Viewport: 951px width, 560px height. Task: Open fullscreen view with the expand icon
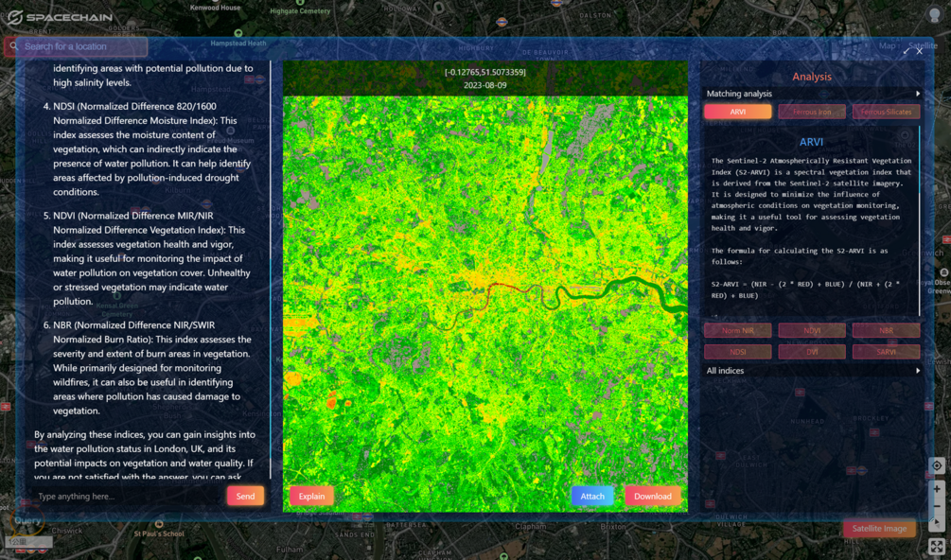pos(937,546)
